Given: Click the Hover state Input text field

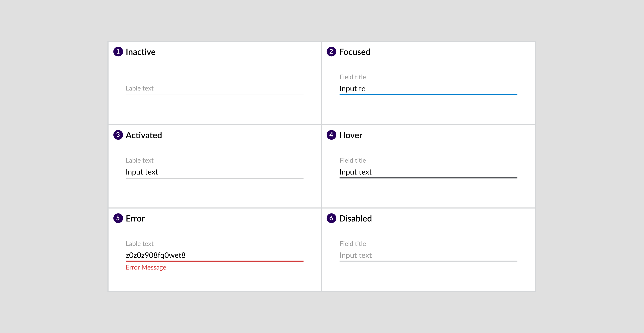Looking at the screenshot, I should click(x=428, y=172).
